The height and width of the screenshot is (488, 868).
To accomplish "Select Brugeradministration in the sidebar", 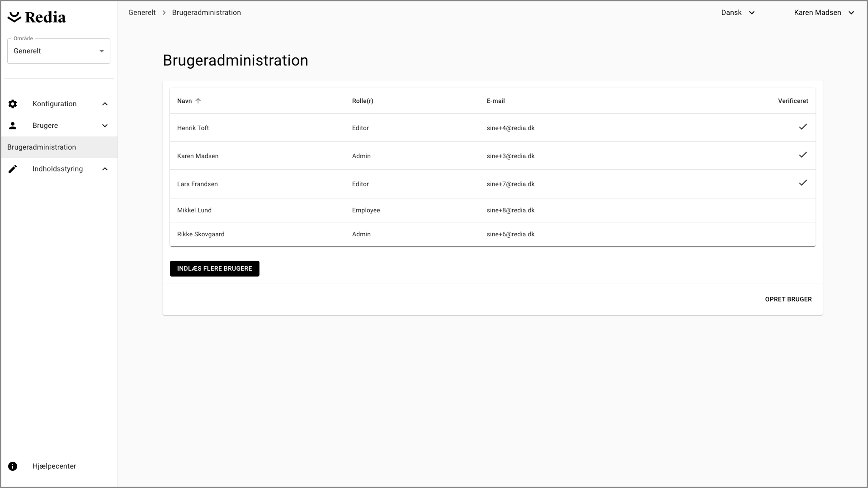I will click(x=42, y=147).
